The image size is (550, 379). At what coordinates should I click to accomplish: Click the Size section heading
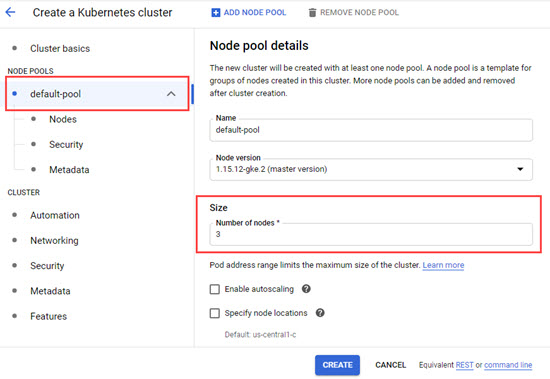click(x=219, y=208)
